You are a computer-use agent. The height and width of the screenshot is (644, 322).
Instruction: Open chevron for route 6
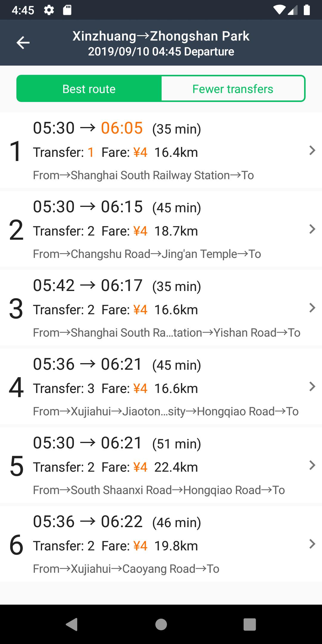pos(312,544)
